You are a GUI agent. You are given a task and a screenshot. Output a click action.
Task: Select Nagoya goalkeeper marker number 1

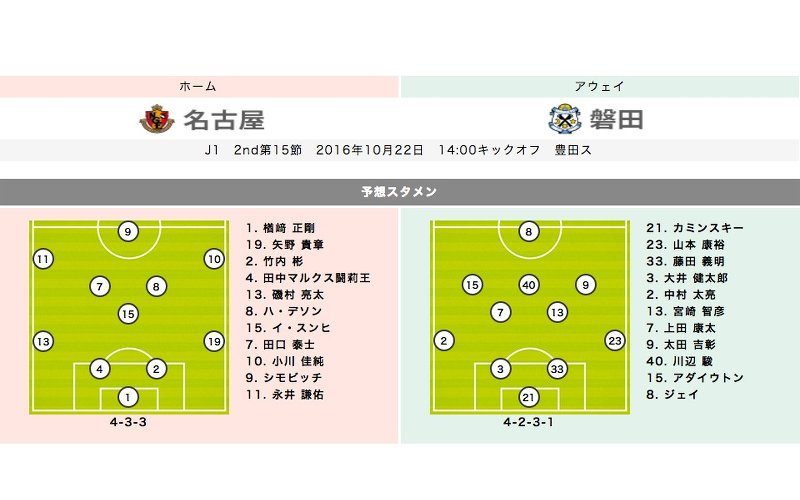[x=128, y=396]
